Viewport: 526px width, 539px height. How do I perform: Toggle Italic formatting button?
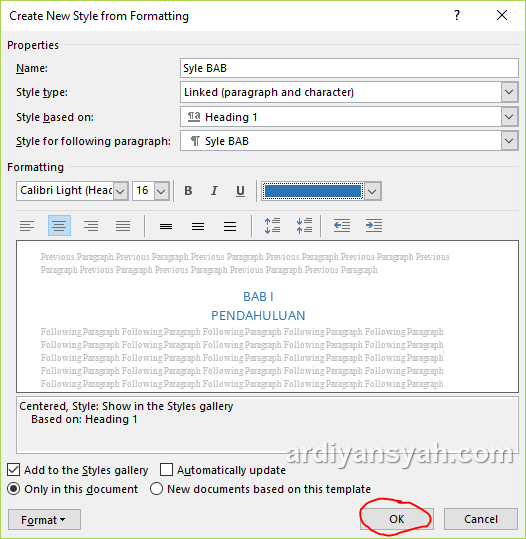[x=214, y=191]
